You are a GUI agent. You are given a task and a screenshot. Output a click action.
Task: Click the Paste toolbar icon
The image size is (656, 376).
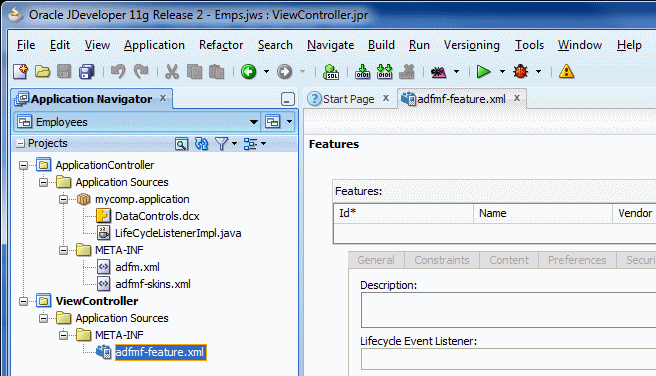[216, 72]
